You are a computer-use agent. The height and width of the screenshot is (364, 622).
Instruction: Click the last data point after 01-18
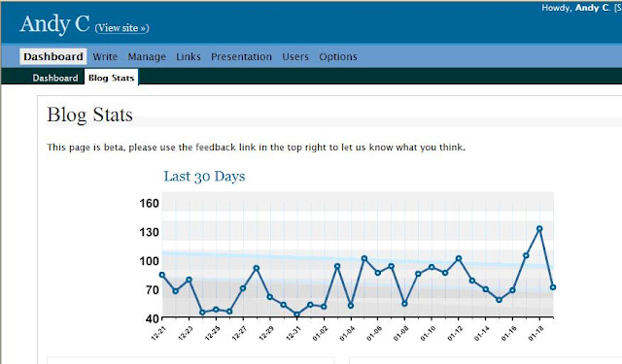[553, 287]
